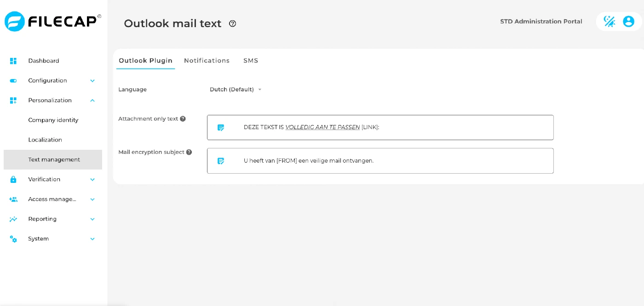644x306 pixels.
Task: Click the Personalization sidebar icon
Action: pyautogui.click(x=13, y=100)
